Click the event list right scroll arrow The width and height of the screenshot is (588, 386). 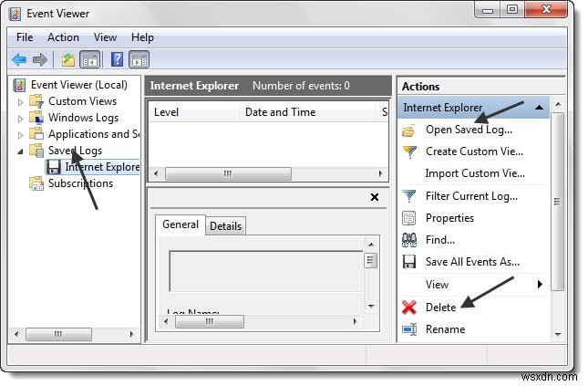pos(380,173)
